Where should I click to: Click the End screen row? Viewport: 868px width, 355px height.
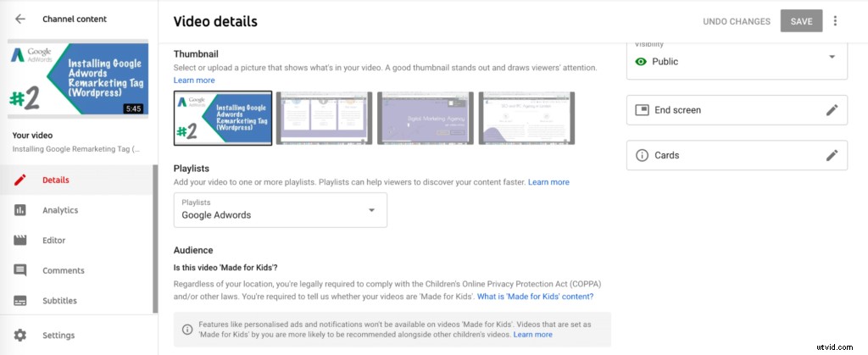pos(737,110)
